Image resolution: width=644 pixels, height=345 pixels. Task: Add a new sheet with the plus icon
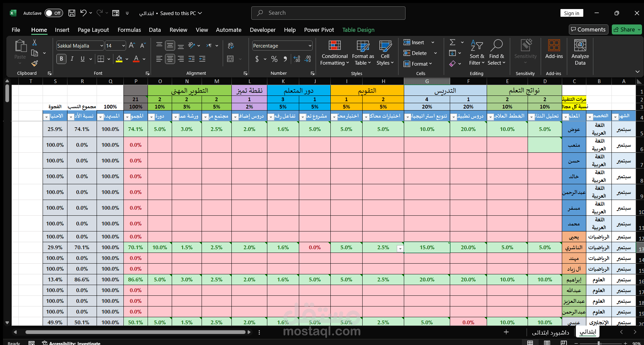coord(506,332)
